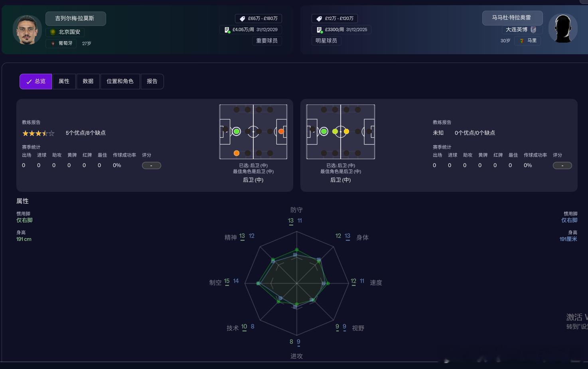Click the 30岁 age text

click(x=505, y=41)
